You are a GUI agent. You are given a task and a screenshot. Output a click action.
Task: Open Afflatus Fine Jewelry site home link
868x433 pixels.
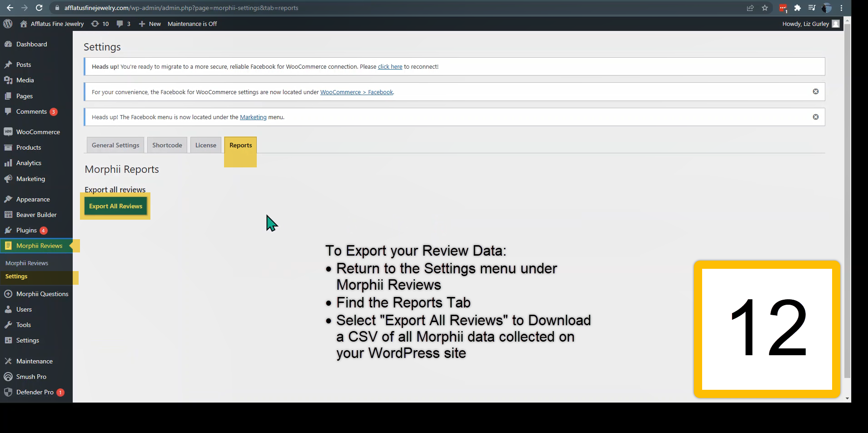[x=52, y=24]
